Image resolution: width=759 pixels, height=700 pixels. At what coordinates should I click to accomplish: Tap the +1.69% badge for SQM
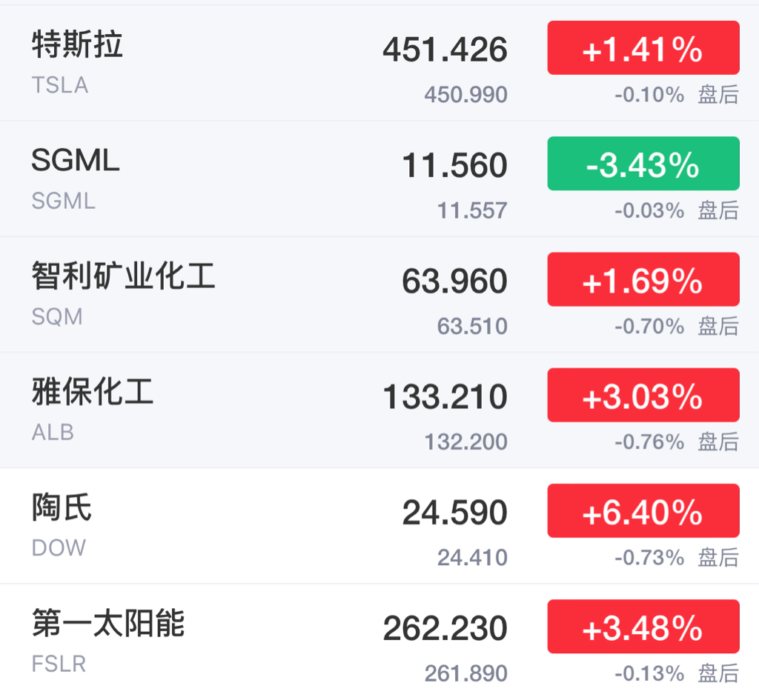tap(643, 279)
